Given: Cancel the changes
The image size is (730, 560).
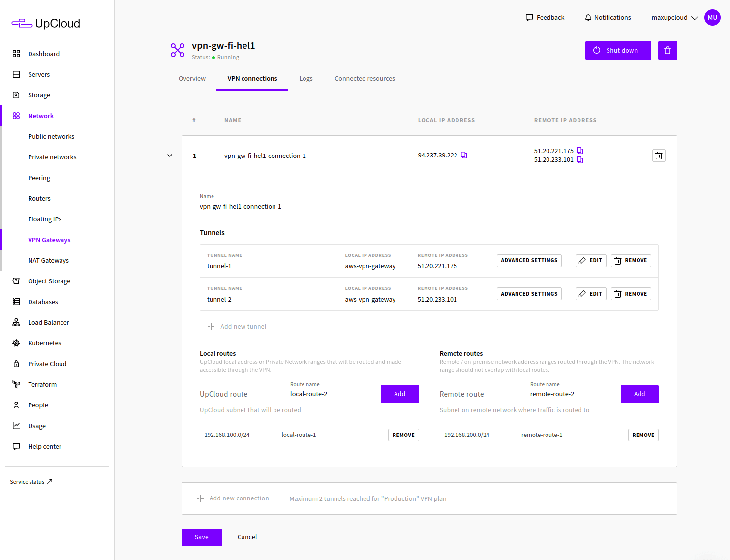Looking at the screenshot, I should (x=247, y=537).
